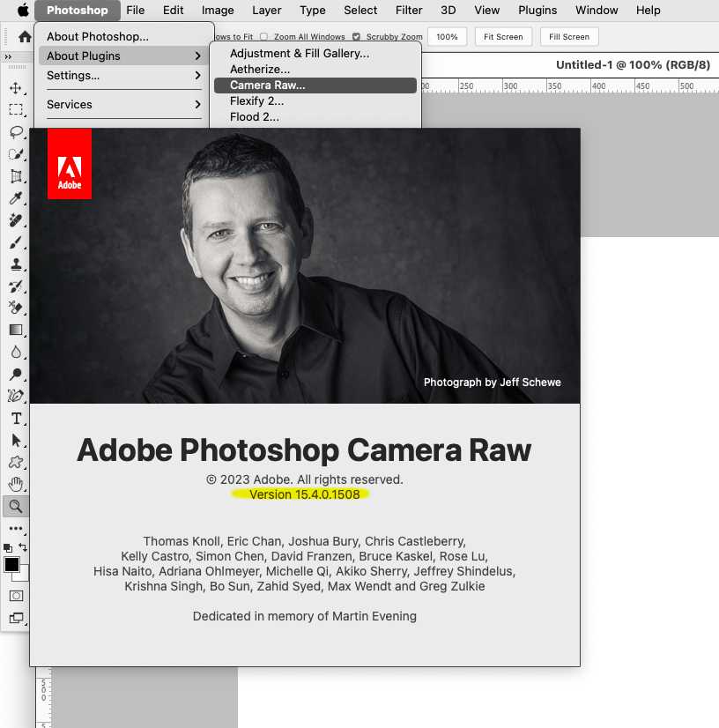Select the Gradient tool

pyautogui.click(x=16, y=330)
